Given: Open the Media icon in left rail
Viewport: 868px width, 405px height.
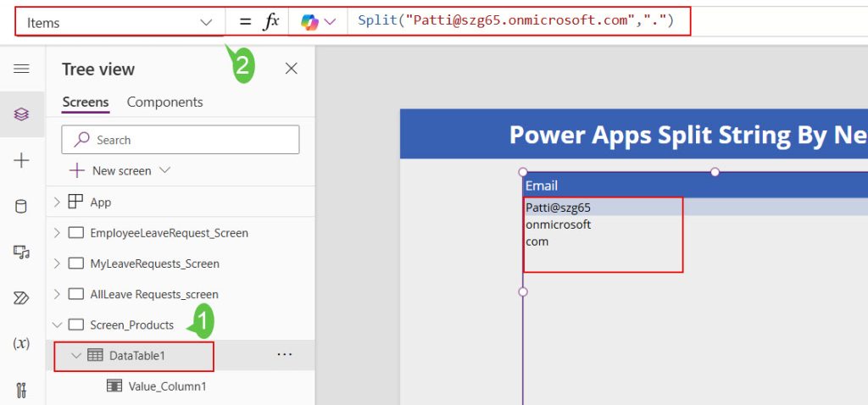Looking at the screenshot, I should [21, 252].
